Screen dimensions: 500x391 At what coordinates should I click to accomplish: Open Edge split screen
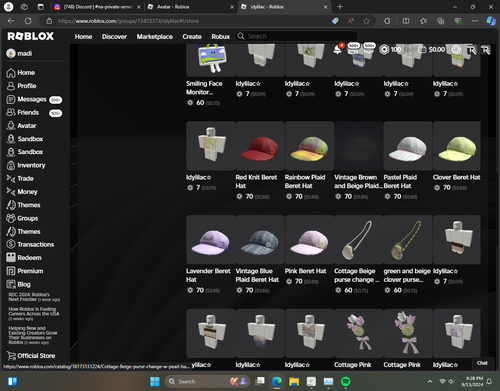[406, 21]
